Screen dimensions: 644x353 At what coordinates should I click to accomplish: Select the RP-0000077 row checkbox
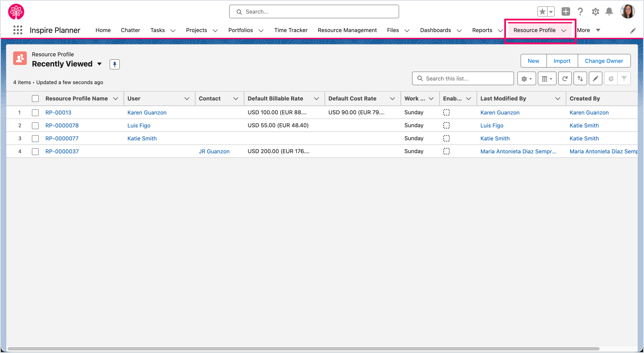tap(35, 138)
